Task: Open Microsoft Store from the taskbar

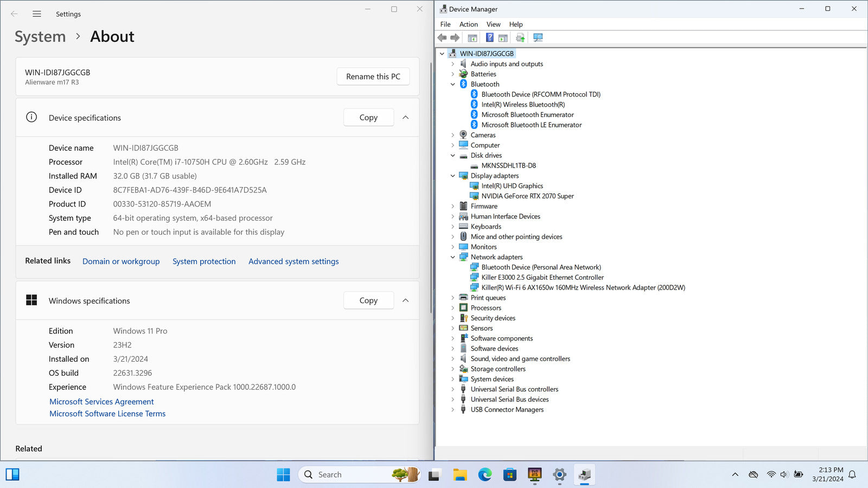Action: tap(510, 474)
